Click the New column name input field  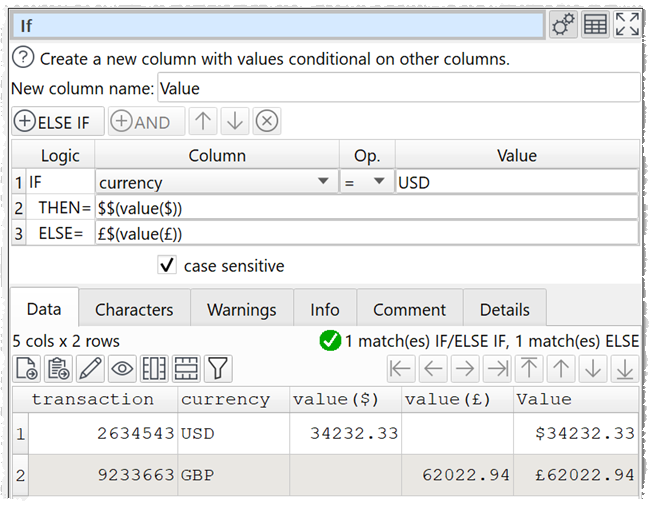coord(398,88)
